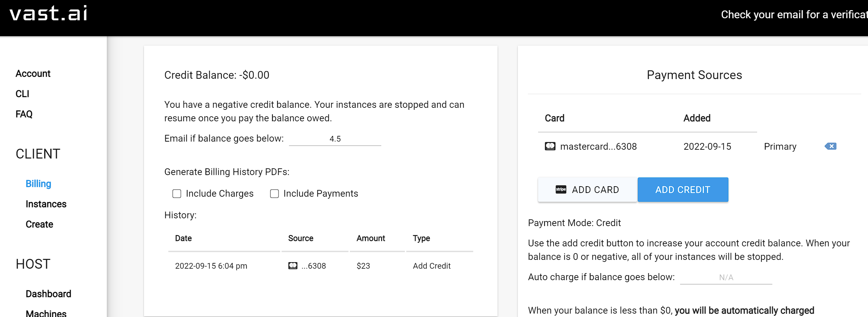
Task: Click the Primary label on the card row
Action: (780, 146)
